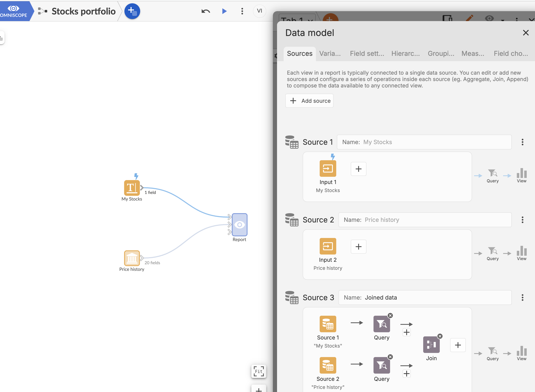Run the workflow with play button
535x392 pixels.
click(x=224, y=11)
